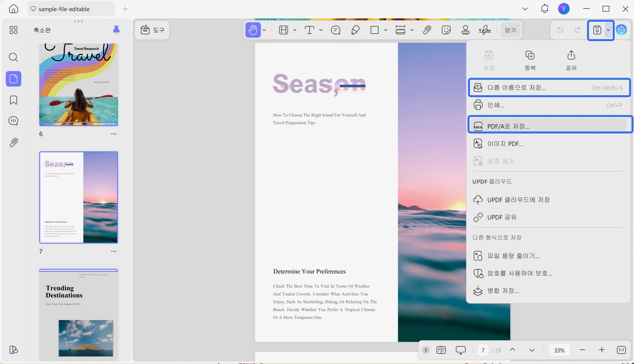
Task: Open the UPDF AI assistant icon
Action: click(621, 30)
